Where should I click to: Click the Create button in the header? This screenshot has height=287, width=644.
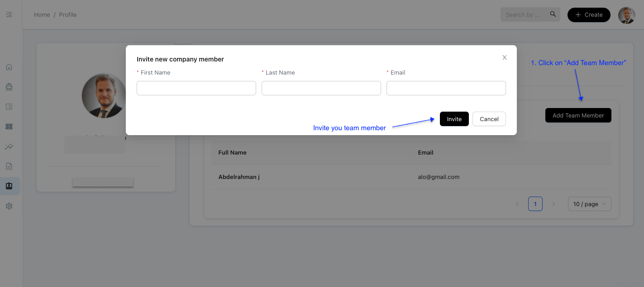tap(589, 14)
